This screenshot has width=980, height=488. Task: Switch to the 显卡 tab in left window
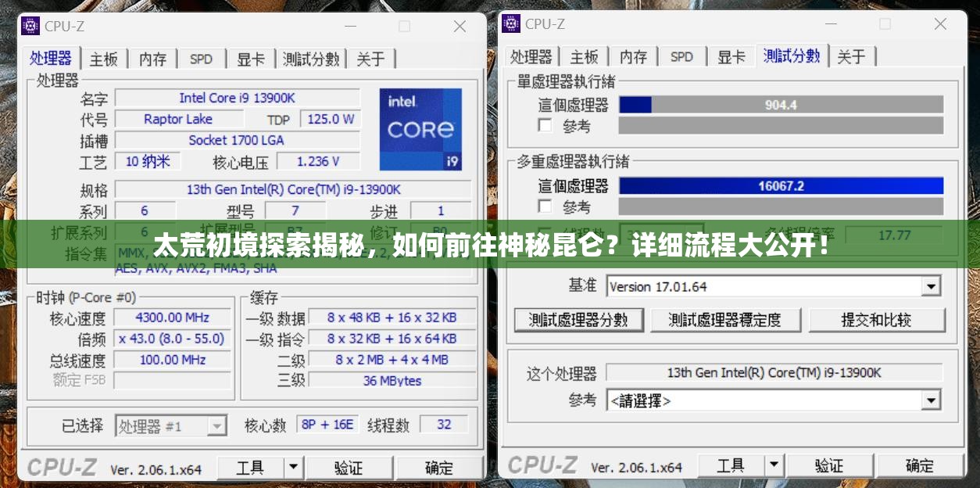[x=250, y=58]
